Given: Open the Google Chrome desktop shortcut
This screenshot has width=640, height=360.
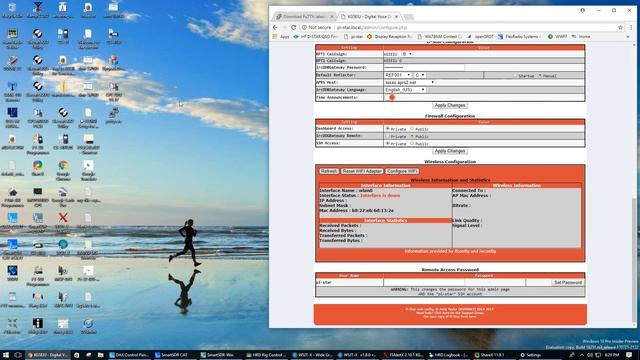Looking at the screenshot, I should [63, 169].
